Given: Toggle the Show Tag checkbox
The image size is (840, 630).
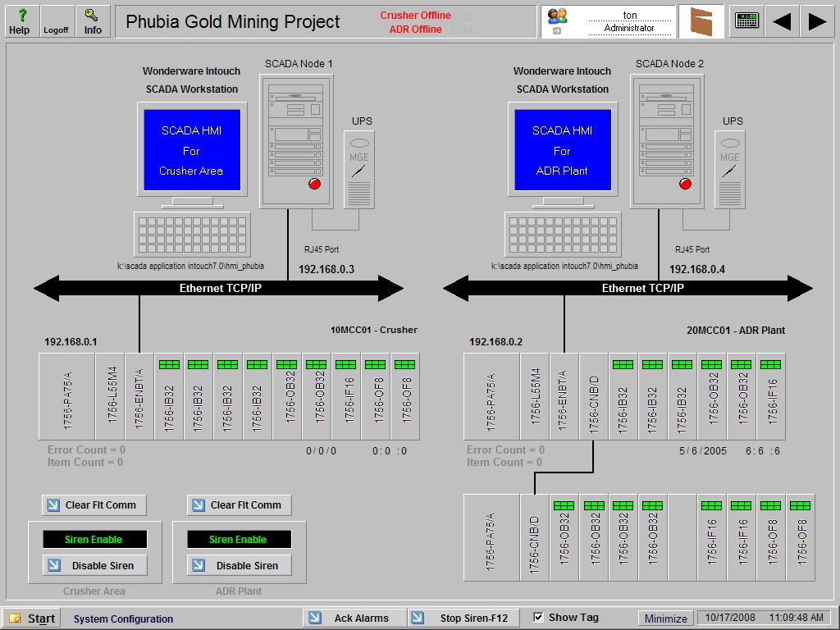Looking at the screenshot, I should tap(538, 616).
